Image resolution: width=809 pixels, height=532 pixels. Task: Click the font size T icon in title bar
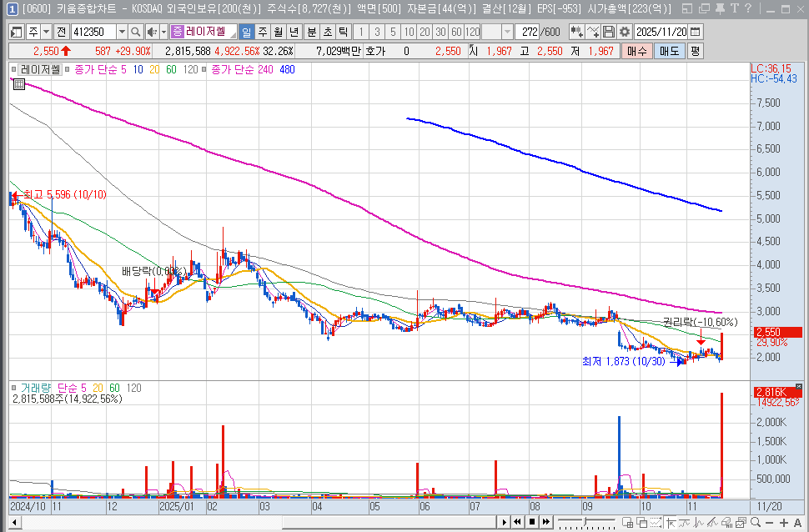[x=734, y=8]
